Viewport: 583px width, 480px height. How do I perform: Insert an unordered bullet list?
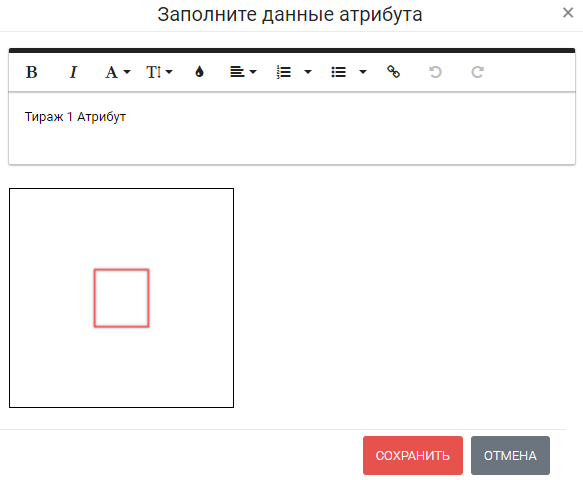338,72
